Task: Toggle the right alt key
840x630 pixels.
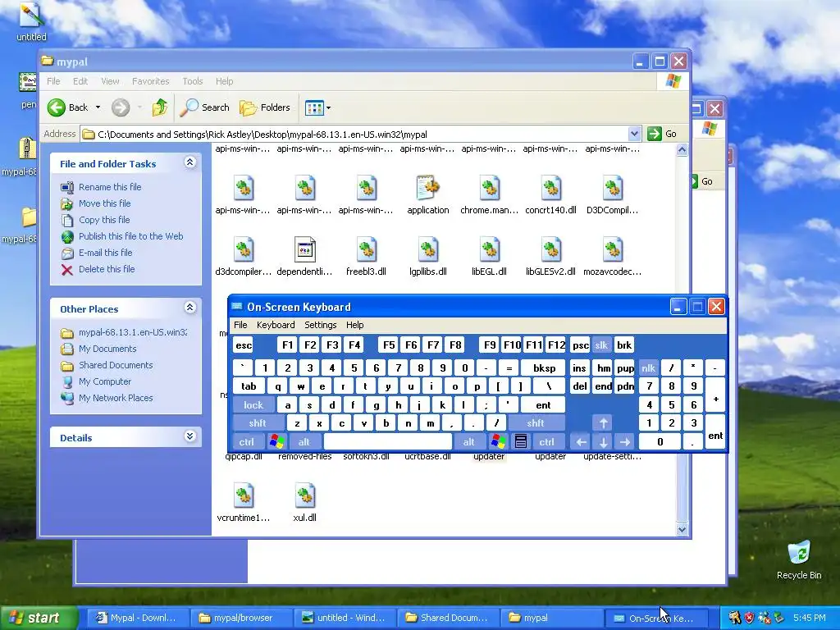Action: (x=468, y=442)
